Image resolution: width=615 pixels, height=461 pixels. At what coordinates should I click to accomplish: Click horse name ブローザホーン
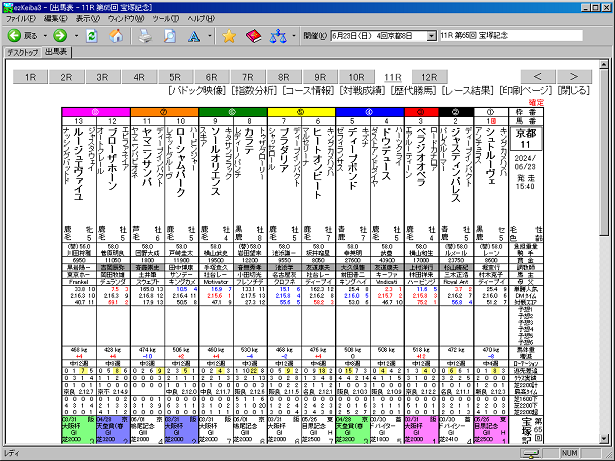(112, 159)
